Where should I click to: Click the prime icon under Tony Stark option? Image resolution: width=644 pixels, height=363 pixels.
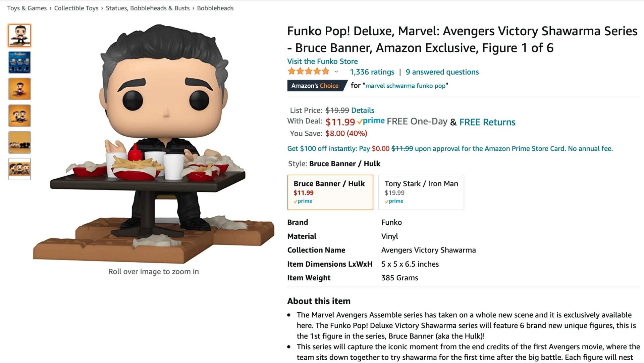[394, 201]
